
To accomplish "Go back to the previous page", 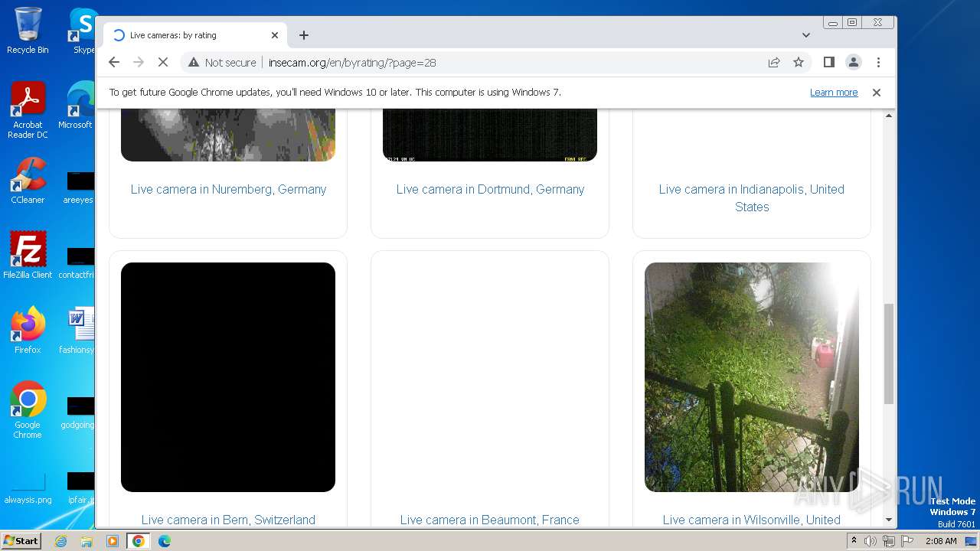I will point(114,63).
